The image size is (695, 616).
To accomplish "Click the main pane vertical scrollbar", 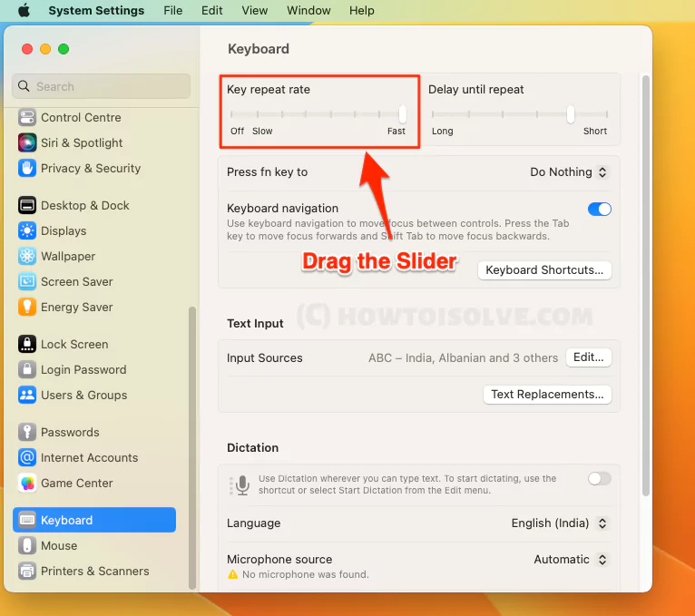I will [x=646, y=286].
